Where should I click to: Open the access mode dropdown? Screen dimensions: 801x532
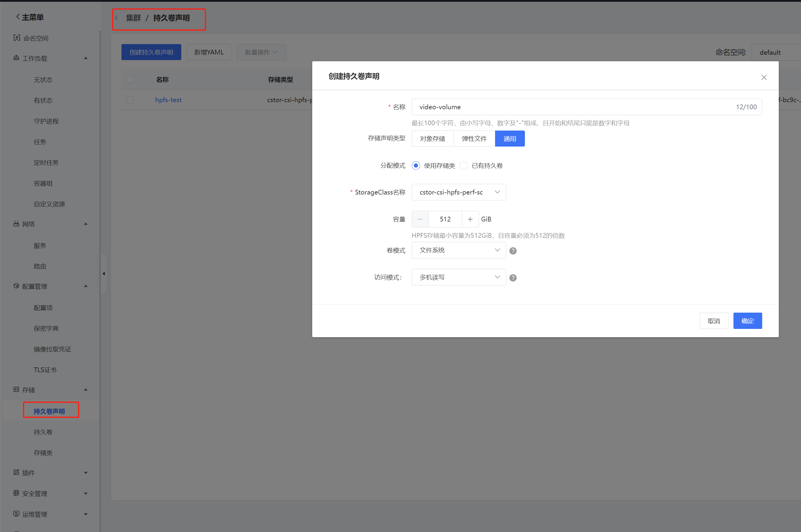[x=459, y=277]
